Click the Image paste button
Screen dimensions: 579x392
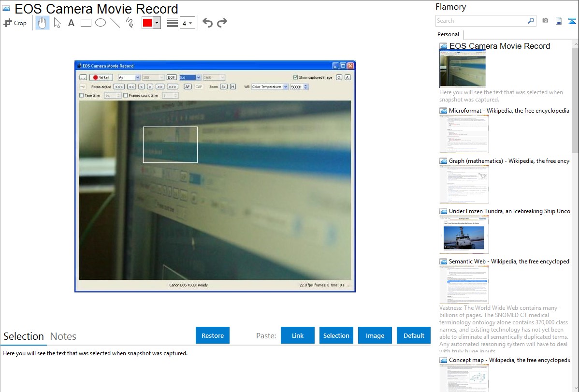[375, 335]
